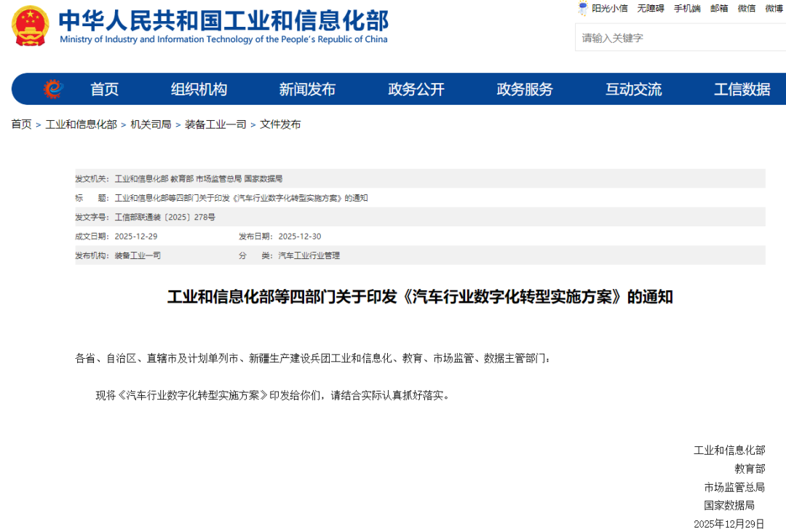Click the 文件发布 breadcrumb link
Image resolution: width=786 pixels, height=532 pixels.
pos(280,124)
